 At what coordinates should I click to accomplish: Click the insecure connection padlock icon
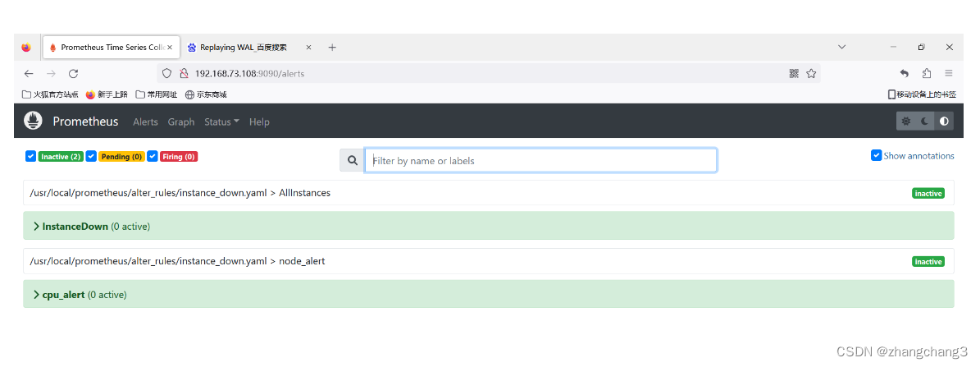184,73
